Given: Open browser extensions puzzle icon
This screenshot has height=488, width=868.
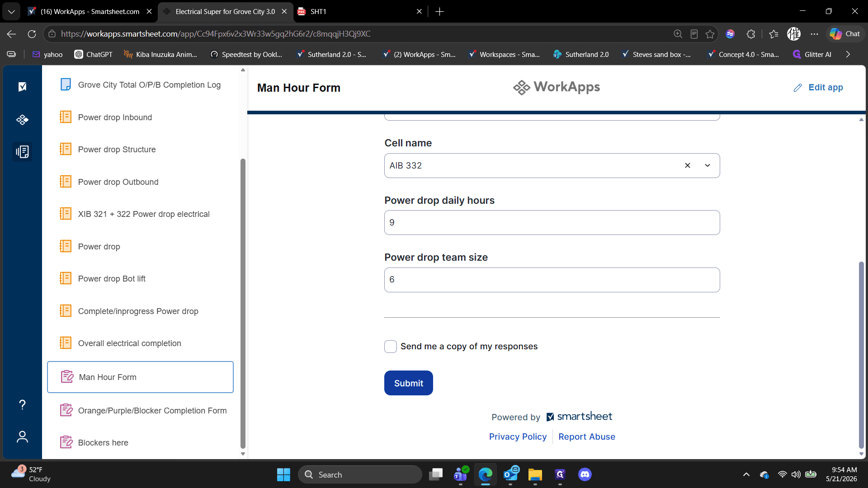Looking at the screenshot, I should (x=751, y=34).
